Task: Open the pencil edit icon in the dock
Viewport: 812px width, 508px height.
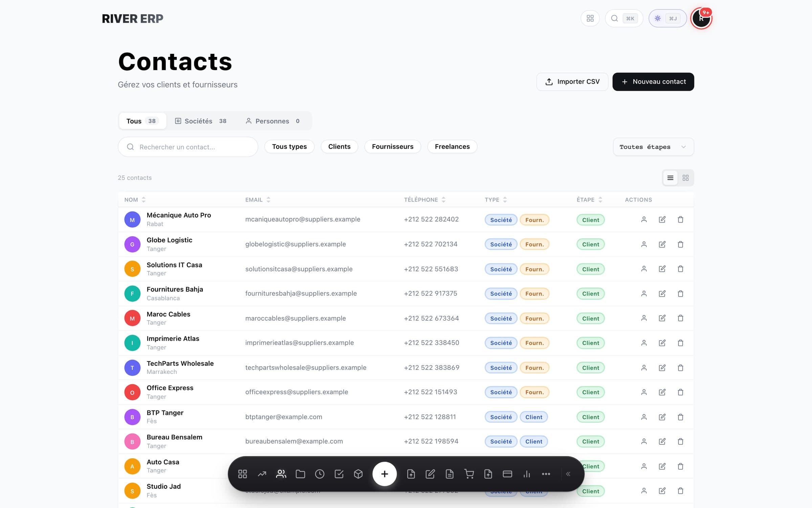Action: 430,474
